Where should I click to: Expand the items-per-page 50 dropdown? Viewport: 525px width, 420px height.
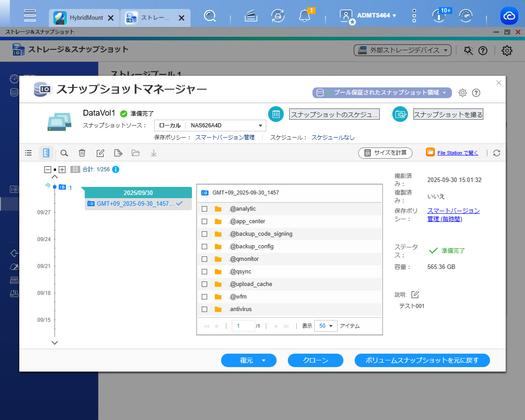coord(326,326)
